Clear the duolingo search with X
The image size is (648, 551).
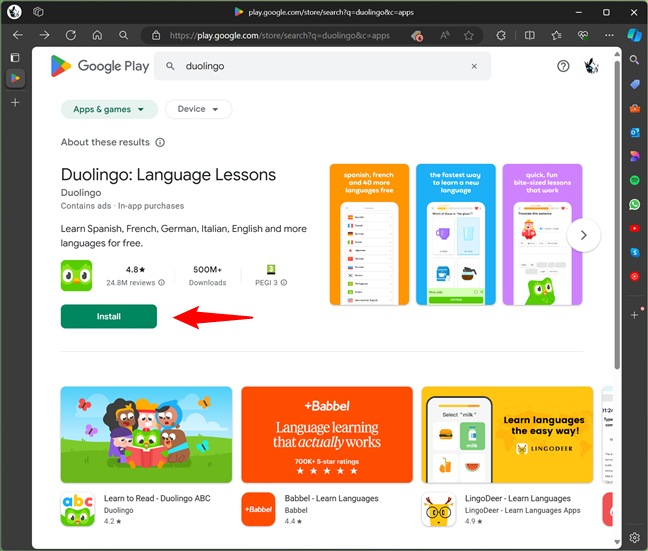tap(474, 66)
